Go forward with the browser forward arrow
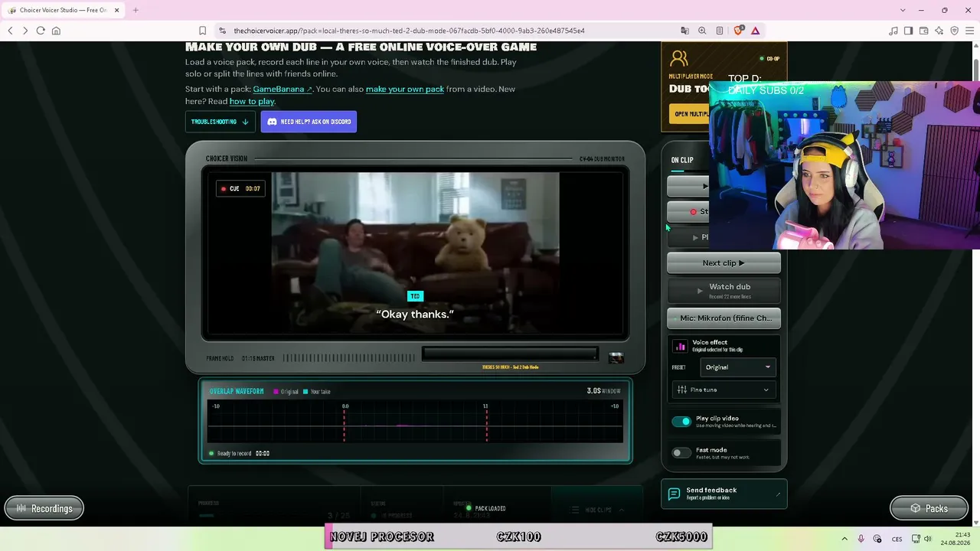 (x=25, y=31)
